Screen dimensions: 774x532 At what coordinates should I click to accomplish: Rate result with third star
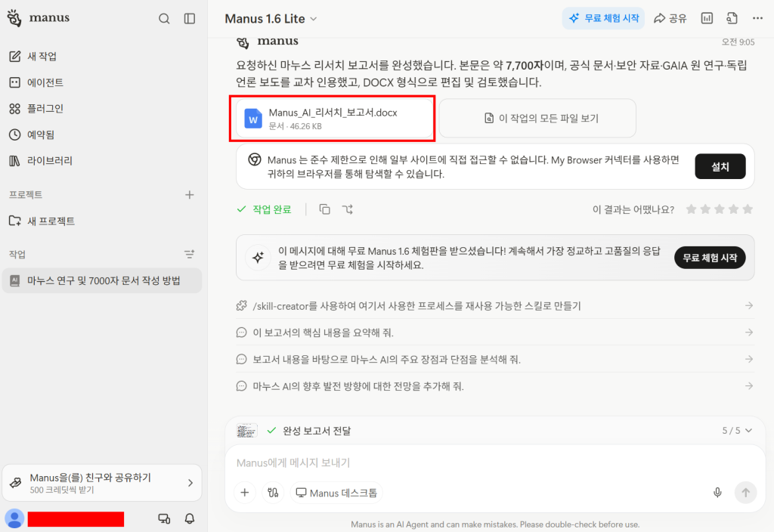pyautogui.click(x=720, y=209)
